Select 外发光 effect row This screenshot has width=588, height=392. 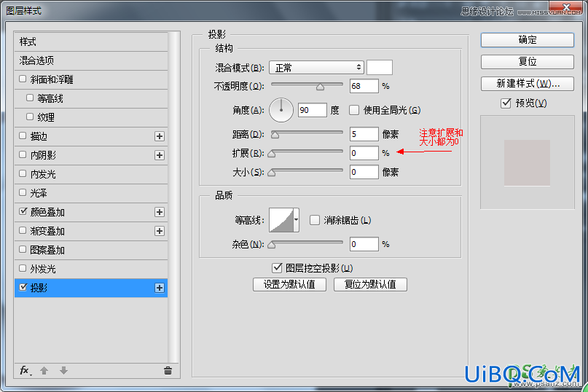point(91,269)
